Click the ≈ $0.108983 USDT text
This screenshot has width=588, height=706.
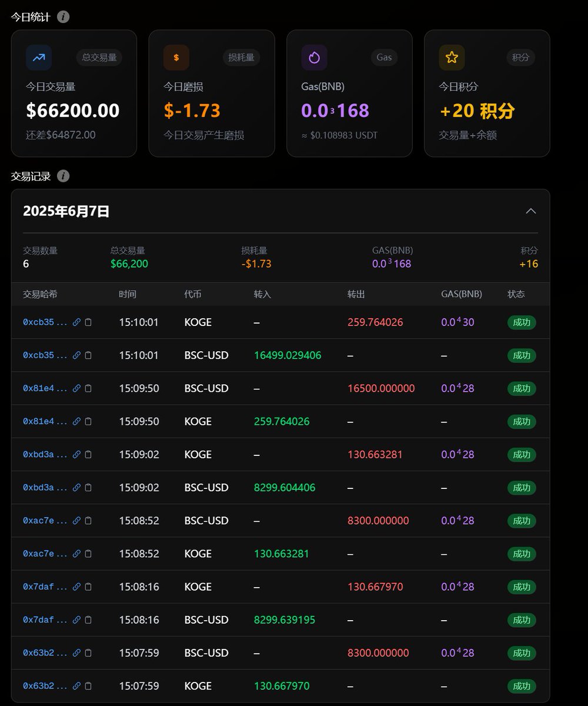click(339, 135)
